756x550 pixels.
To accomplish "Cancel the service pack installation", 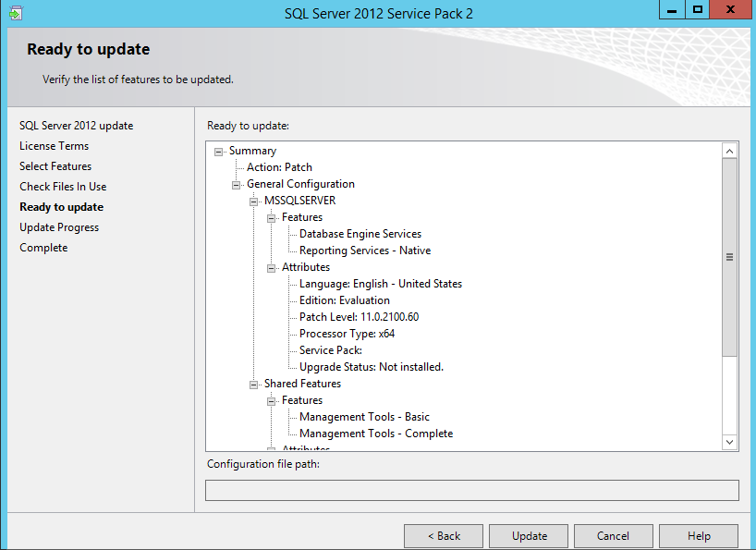I will tap(613, 536).
